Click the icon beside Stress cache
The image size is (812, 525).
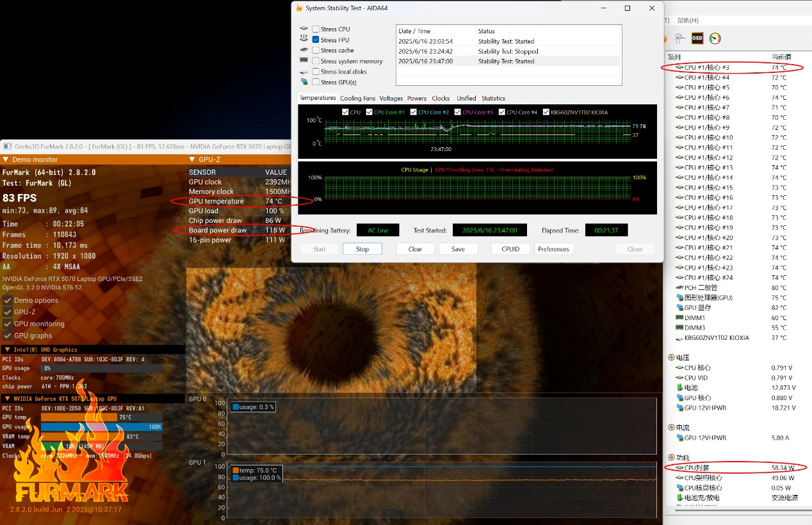point(304,50)
